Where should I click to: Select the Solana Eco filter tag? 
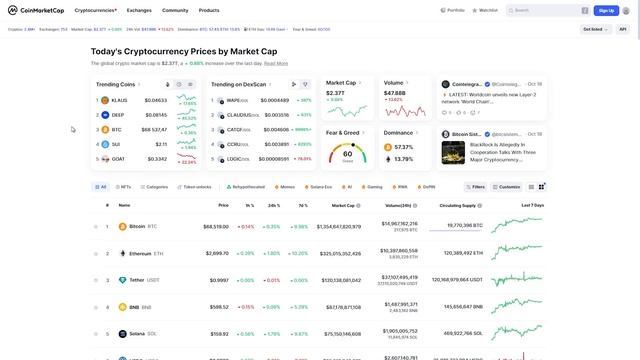[x=318, y=187]
